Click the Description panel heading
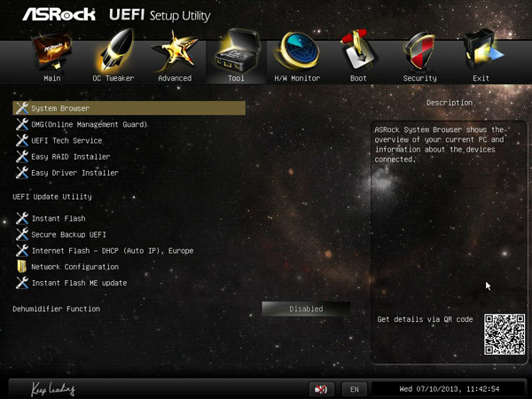Viewport: 532px width, 399px height. [x=450, y=103]
